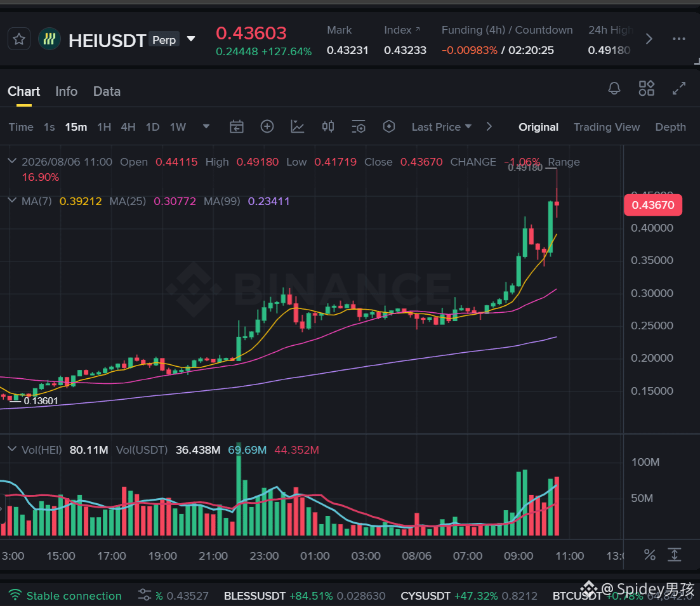Switch to Original chart view
Image resolution: width=700 pixels, height=606 pixels.
538,127
